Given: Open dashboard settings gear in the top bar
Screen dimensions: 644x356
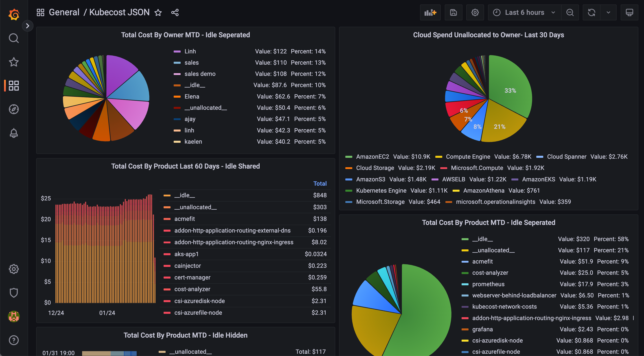Looking at the screenshot, I should (475, 12).
